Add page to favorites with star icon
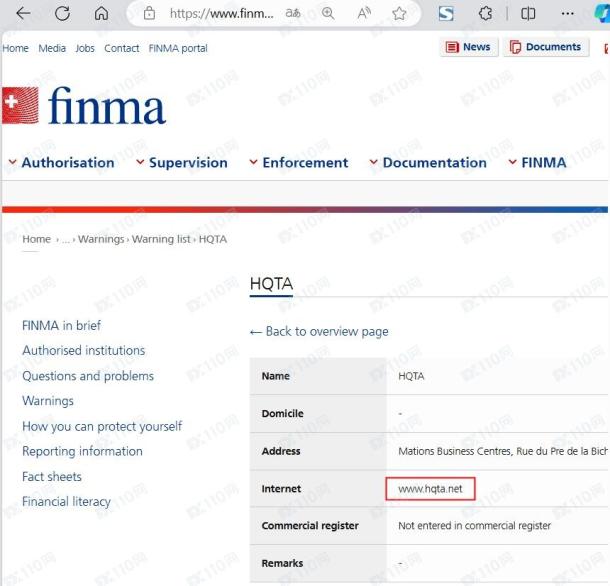The image size is (610, 586). pyautogui.click(x=399, y=14)
